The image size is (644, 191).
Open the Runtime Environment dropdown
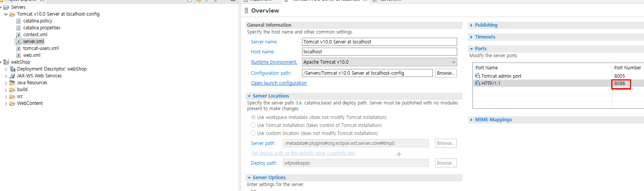(x=453, y=62)
